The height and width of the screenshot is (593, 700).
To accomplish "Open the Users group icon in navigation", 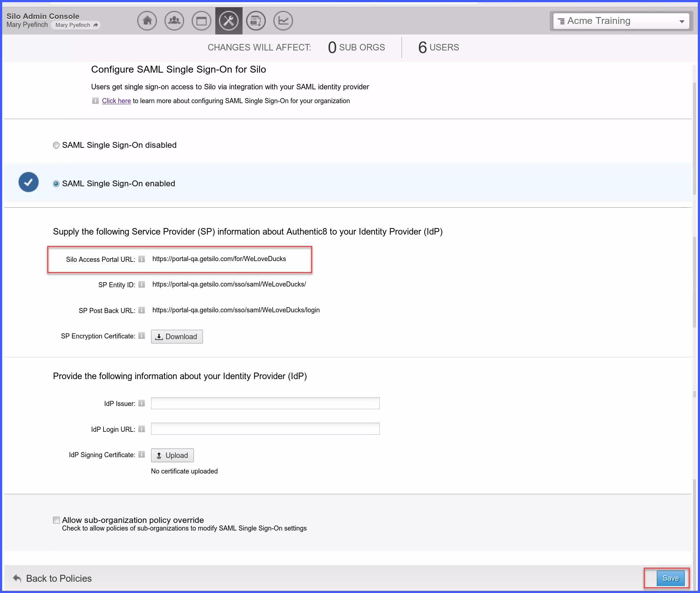I will click(x=174, y=21).
